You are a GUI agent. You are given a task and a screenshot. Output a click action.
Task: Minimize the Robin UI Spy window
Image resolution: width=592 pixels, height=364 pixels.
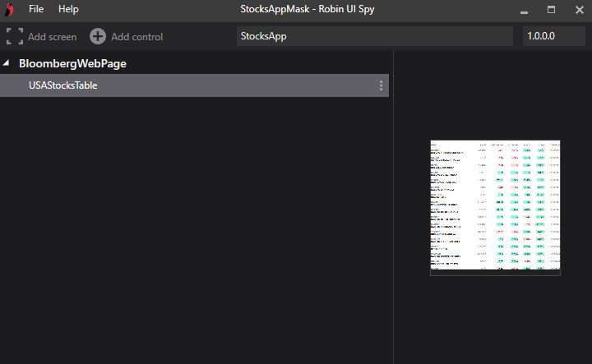pos(525,10)
